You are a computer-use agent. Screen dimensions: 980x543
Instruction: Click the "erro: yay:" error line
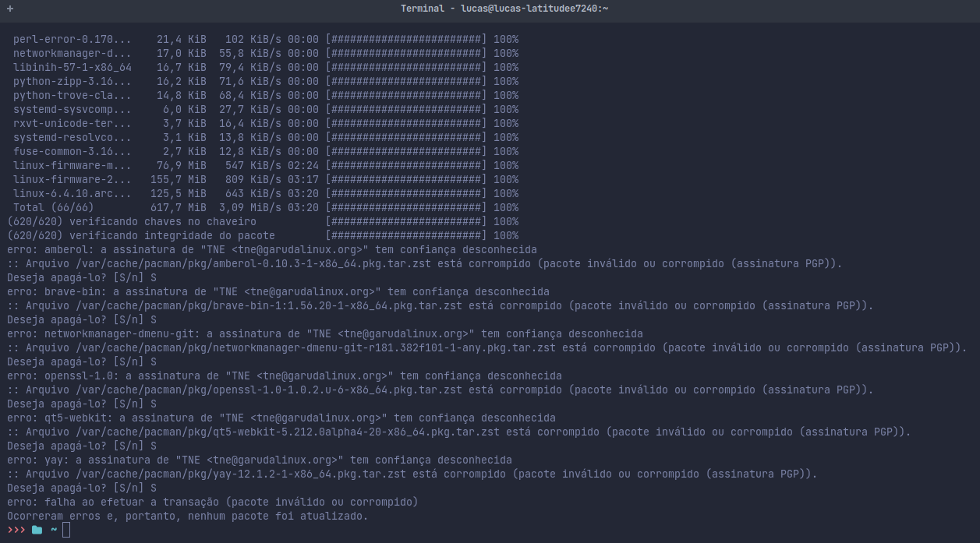(x=260, y=460)
